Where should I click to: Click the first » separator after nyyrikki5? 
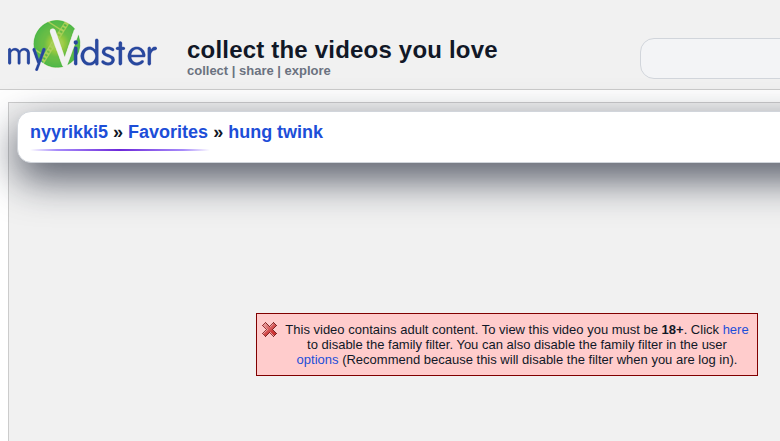(118, 132)
